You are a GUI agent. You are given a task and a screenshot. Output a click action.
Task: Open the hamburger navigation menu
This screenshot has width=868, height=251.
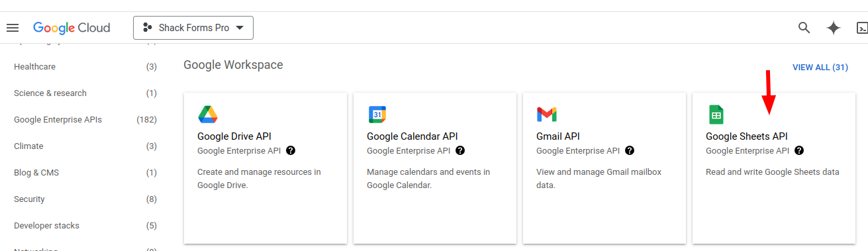[x=12, y=28]
